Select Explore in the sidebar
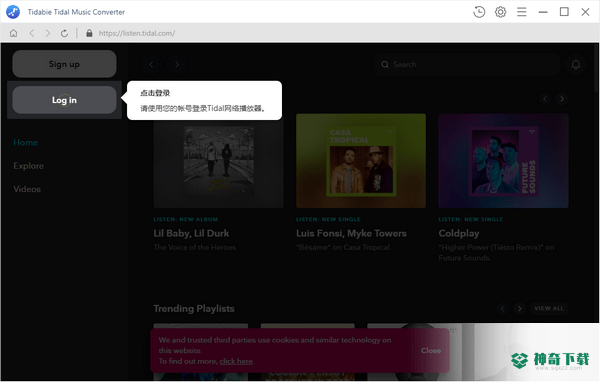The image size is (600, 382). pos(28,166)
